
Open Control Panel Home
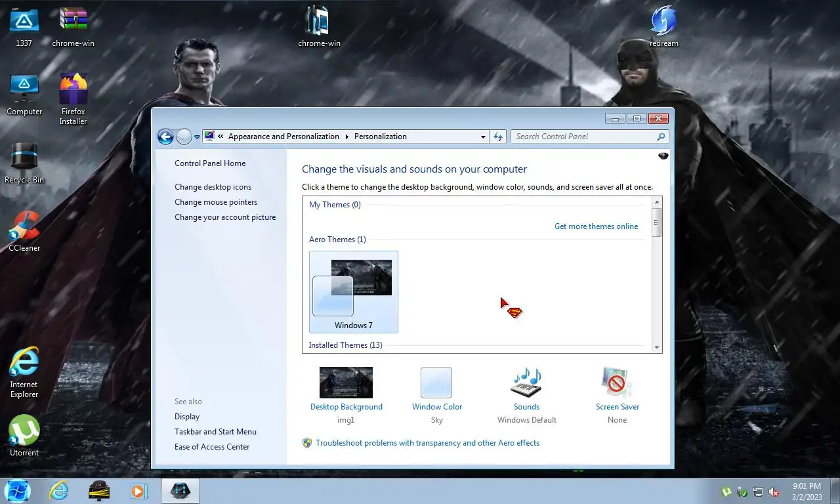click(210, 163)
